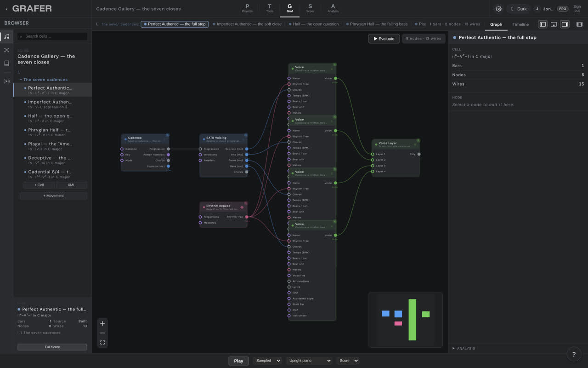Click the Play button
This screenshot has height=368, width=588.
(238, 361)
